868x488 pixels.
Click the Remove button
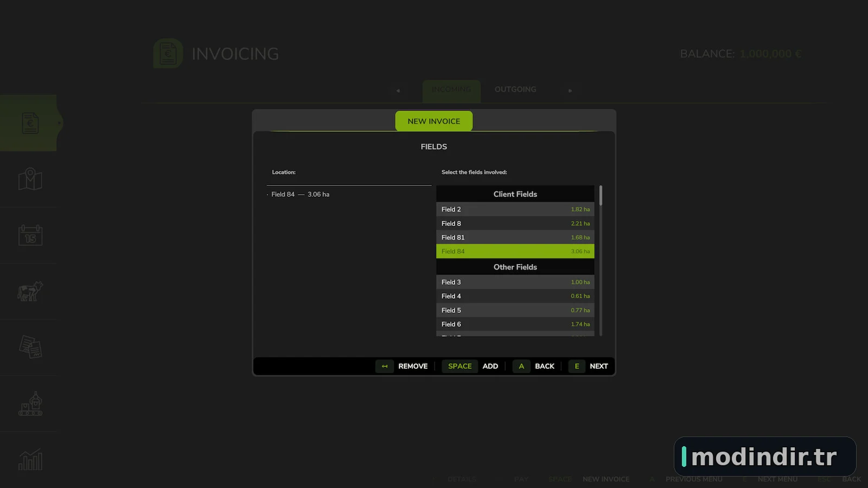click(413, 366)
